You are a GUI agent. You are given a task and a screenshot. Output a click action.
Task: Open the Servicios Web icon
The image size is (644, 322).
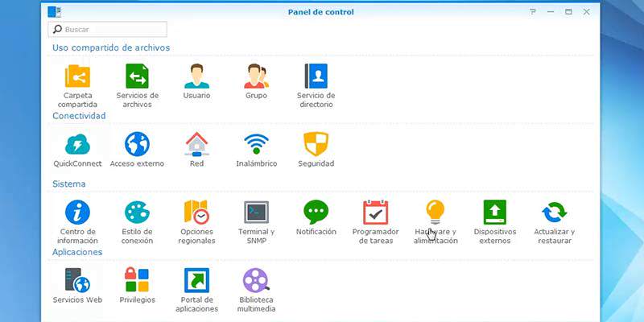tap(77, 280)
